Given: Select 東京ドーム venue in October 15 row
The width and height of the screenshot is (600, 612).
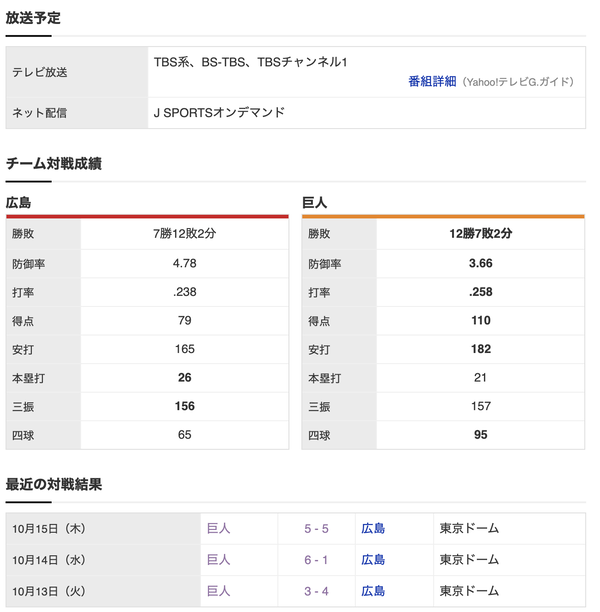Looking at the screenshot, I should click(x=469, y=528).
